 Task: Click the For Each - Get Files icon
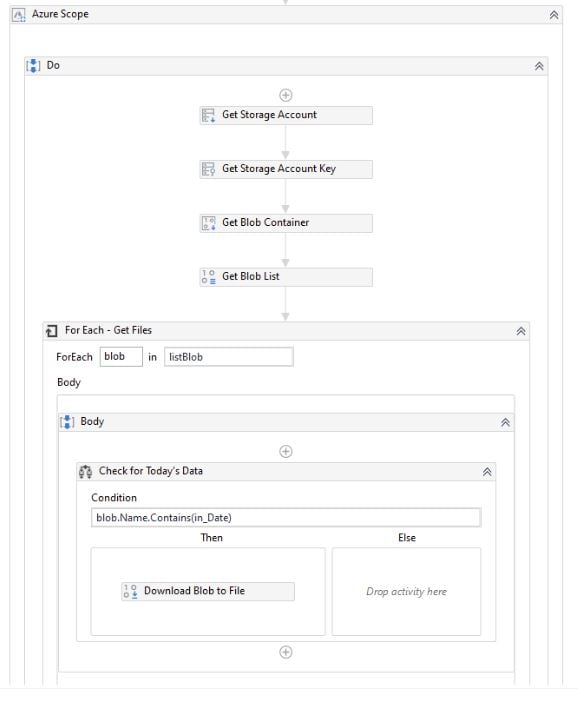point(52,330)
